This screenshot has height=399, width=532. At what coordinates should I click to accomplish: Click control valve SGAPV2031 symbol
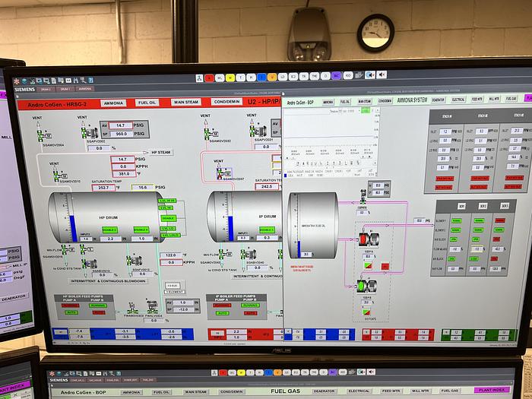(x=258, y=130)
